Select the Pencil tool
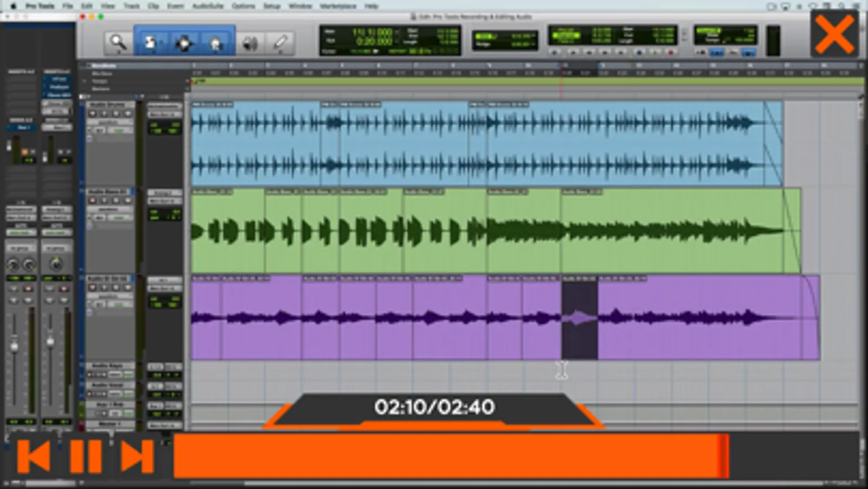868x489 pixels. point(281,42)
